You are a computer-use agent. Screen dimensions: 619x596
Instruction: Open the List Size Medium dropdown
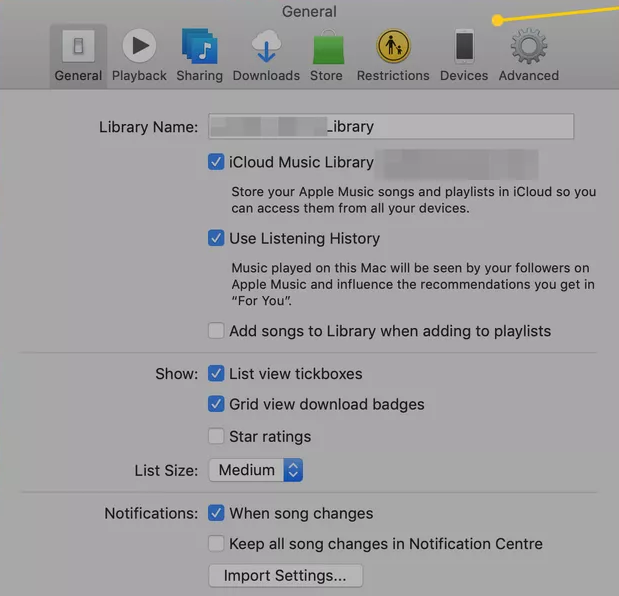(256, 470)
